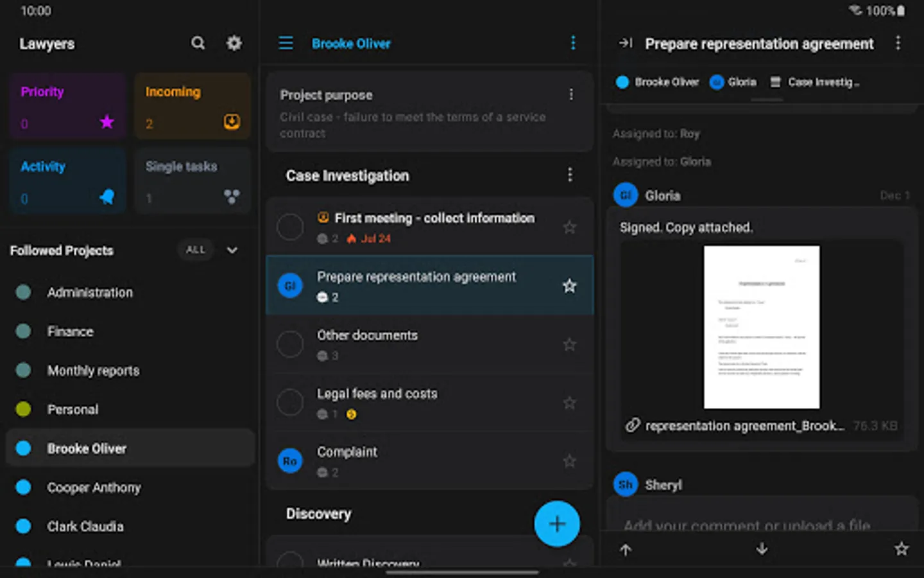Star the First meeting task

click(x=569, y=227)
